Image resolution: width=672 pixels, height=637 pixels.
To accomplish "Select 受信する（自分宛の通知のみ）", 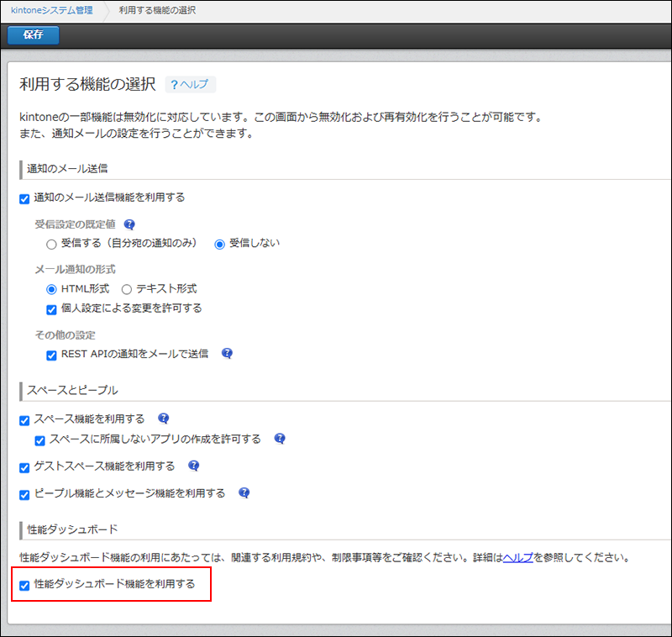I will (51, 243).
